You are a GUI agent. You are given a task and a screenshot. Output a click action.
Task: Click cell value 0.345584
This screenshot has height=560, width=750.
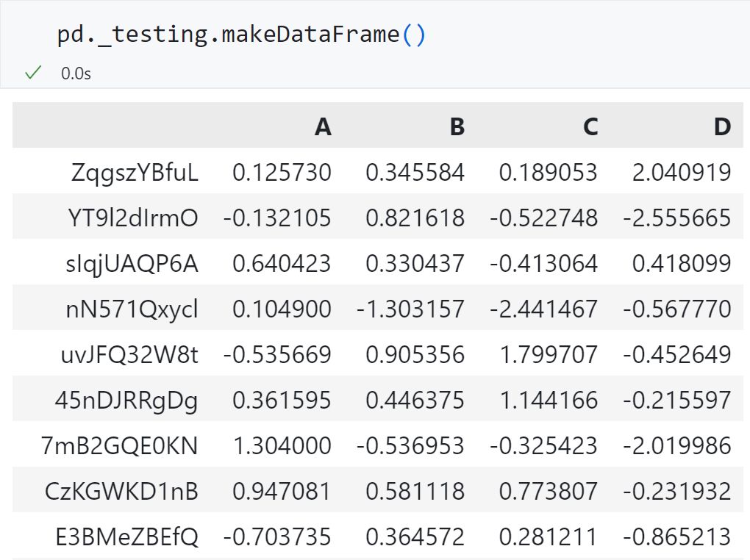coord(415,173)
